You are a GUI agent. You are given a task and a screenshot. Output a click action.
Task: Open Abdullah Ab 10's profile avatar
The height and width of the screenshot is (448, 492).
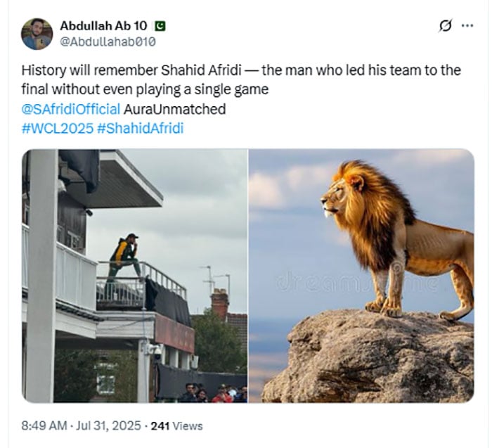pos(37,34)
